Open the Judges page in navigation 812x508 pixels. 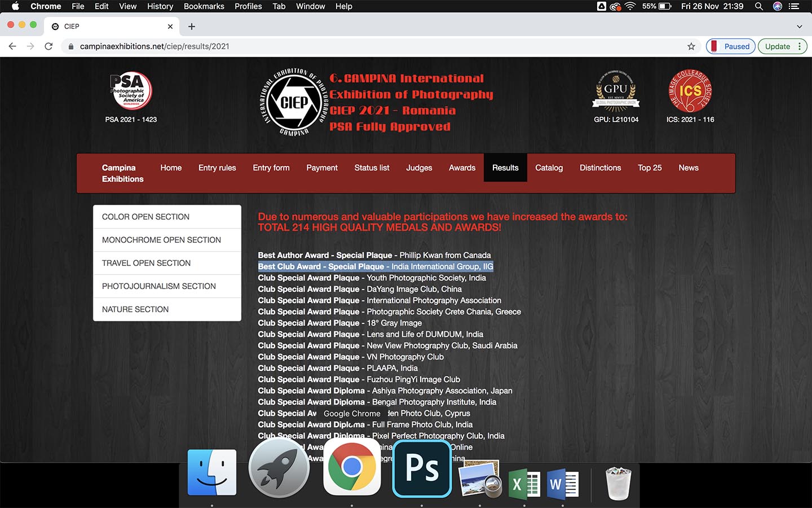point(419,168)
